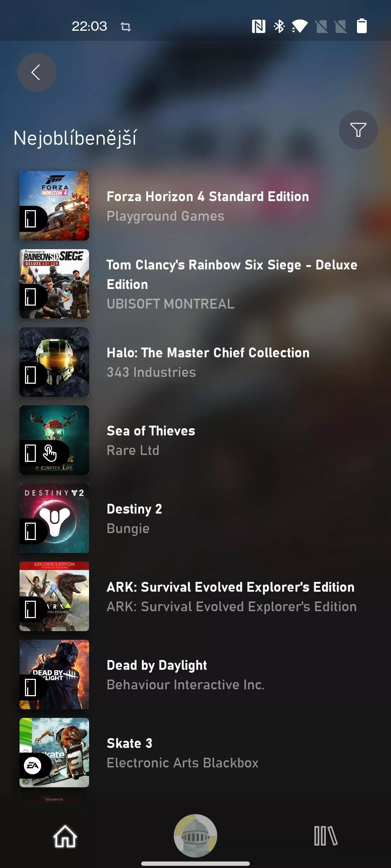
Task: Open the filter funnel icon
Action: pos(358,130)
